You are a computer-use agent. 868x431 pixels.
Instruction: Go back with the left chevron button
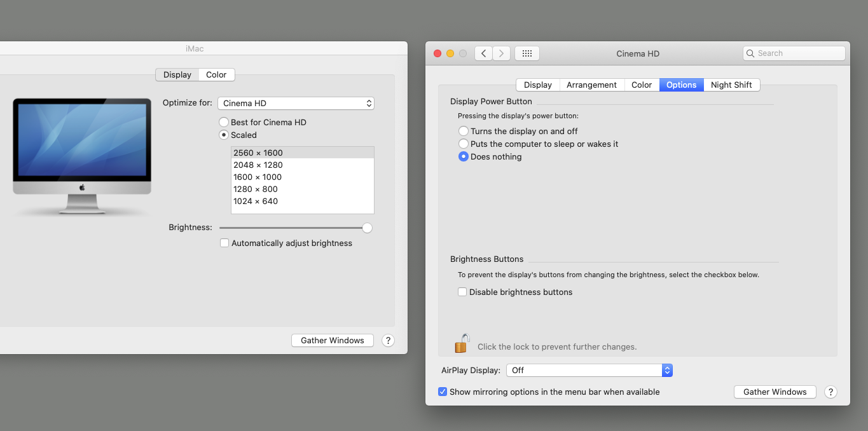(483, 53)
